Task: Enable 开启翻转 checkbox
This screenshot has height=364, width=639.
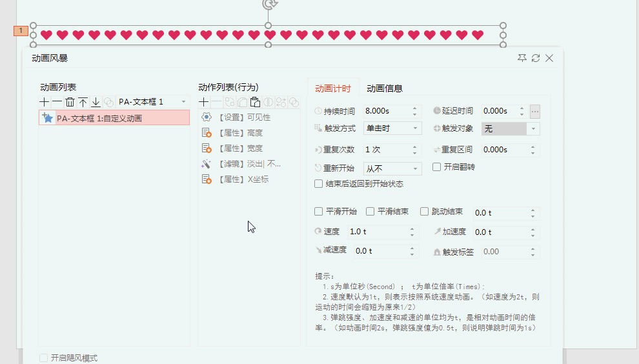Action: pos(436,167)
